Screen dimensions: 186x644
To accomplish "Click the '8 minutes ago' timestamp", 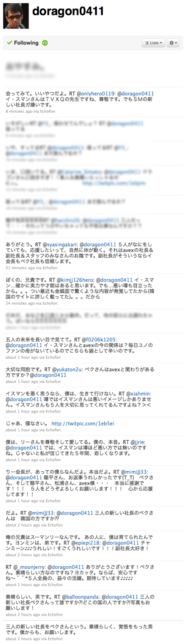I will point(19,111).
